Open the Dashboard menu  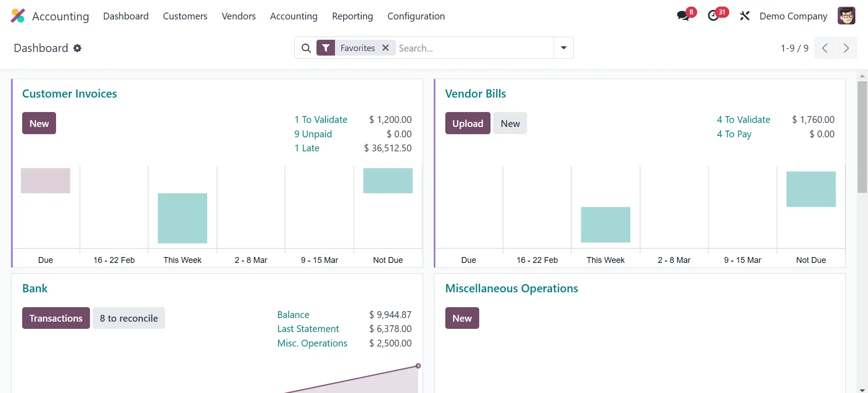[x=126, y=16]
